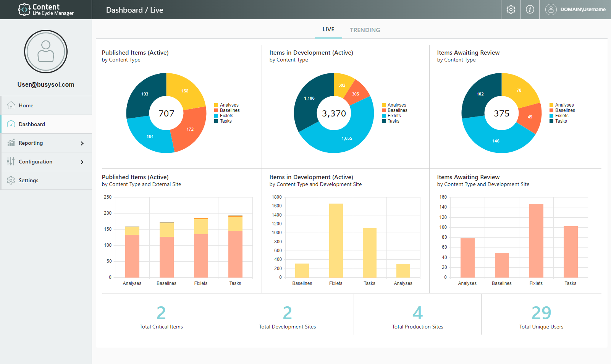611x364 pixels.
Task: Click the user account icon beside DOMAIN\Username
Action: click(551, 10)
